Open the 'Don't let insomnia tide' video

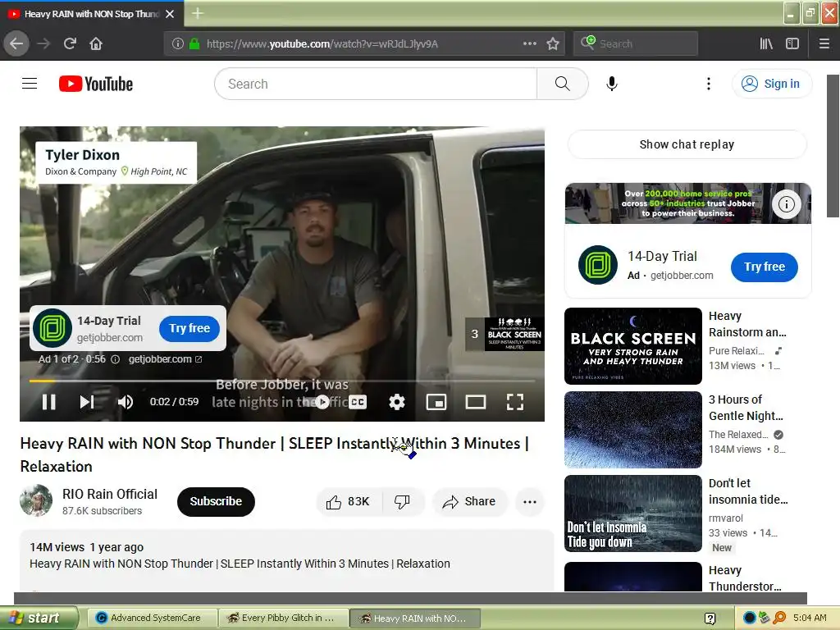(x=632, y=514)
